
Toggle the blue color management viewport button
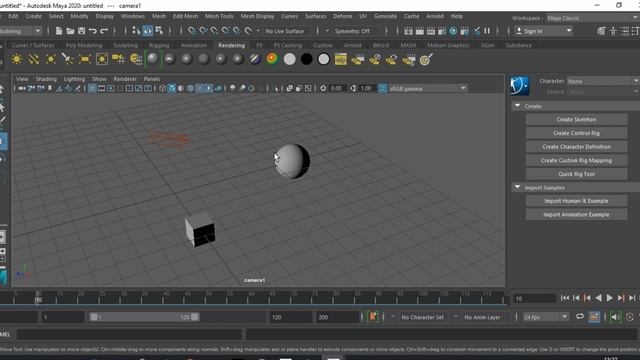point(382,89)
